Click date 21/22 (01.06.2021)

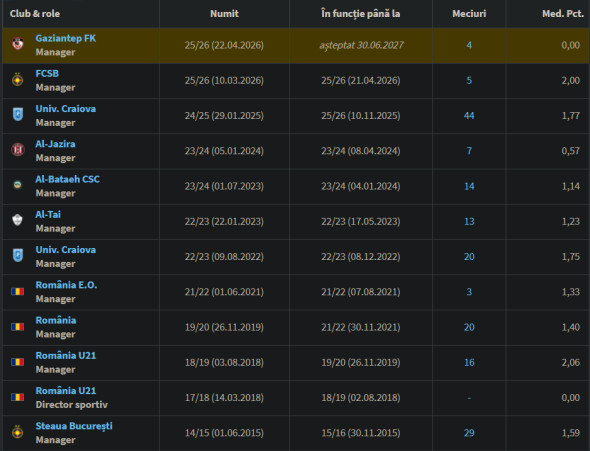click(x=224, y=292)
